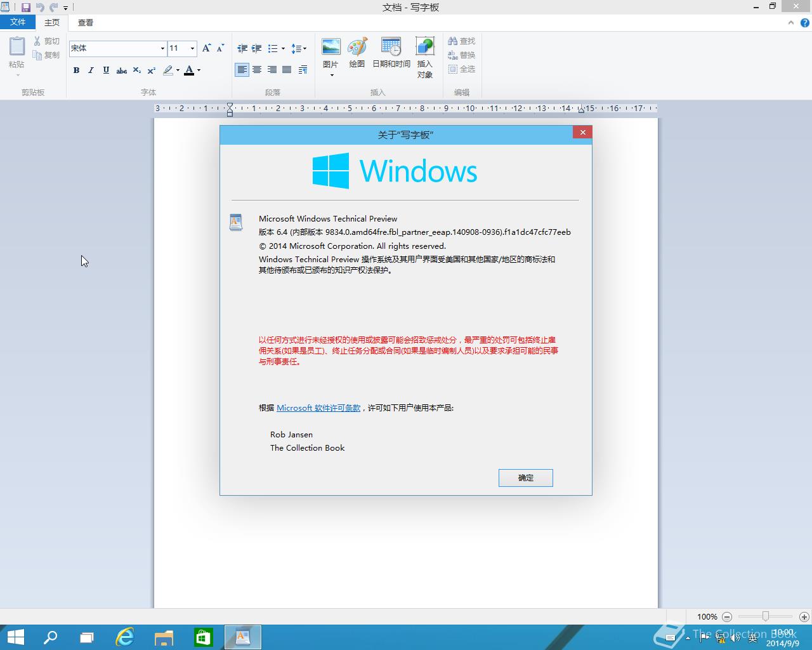The image size is (812, 650).
Task: Launch Internet Explorer from taskbar
Action: [125, 637]
